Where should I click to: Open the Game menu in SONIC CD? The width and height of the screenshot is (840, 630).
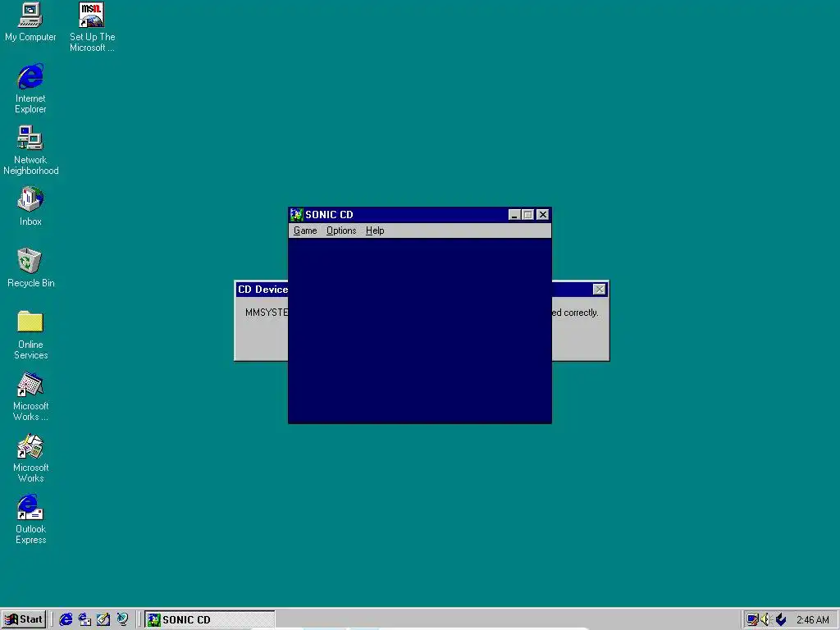point(305,231)
